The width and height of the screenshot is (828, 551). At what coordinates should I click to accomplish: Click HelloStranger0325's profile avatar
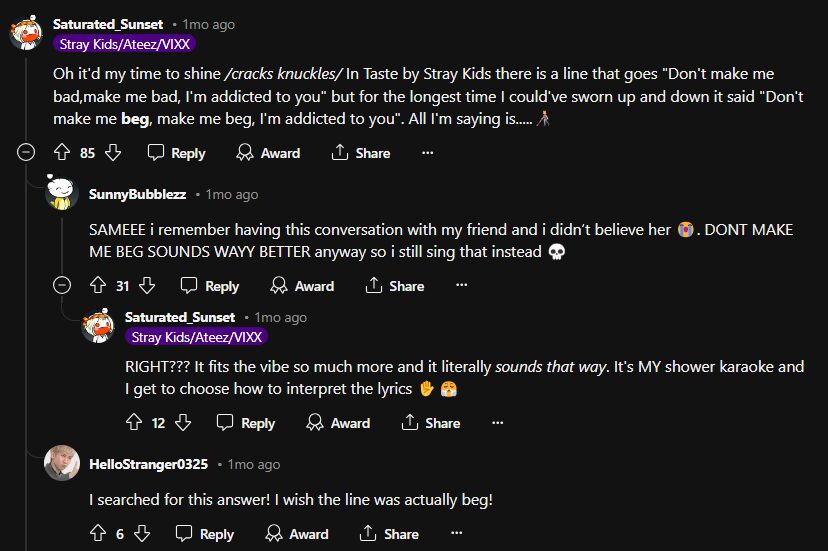point(62,463)
